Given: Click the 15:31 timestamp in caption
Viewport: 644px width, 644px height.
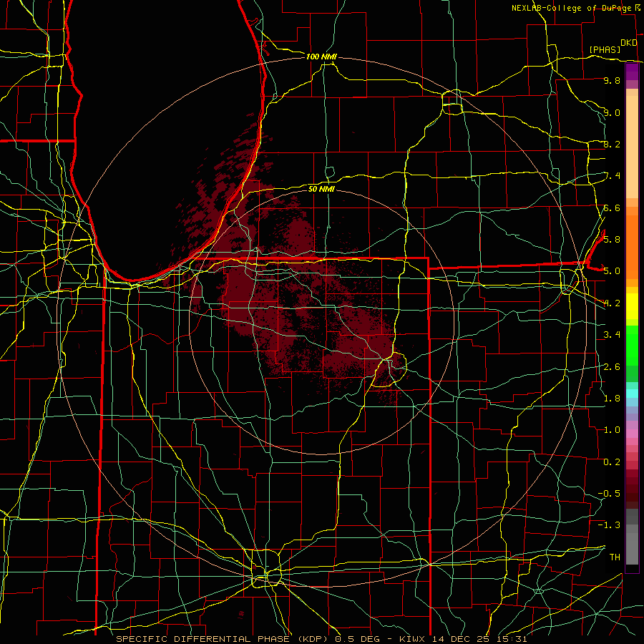Looking at the screenshot, I should coord(513,639).
